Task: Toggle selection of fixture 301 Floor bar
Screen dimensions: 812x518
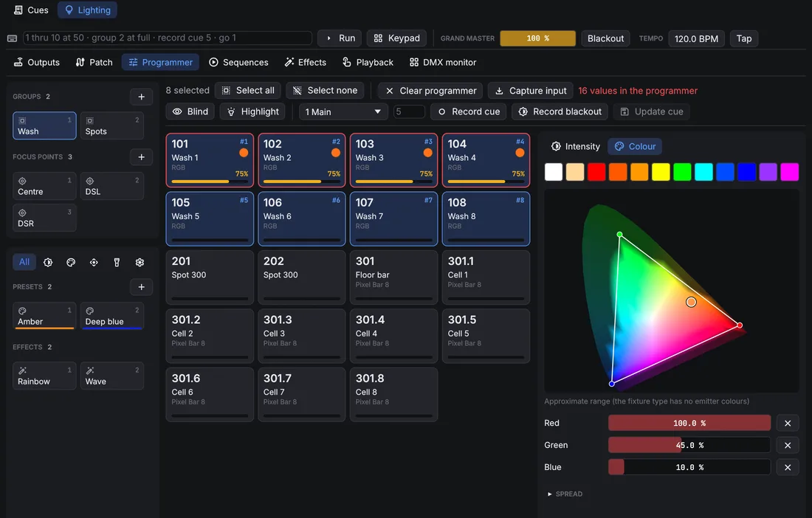Action: [393, 277]
